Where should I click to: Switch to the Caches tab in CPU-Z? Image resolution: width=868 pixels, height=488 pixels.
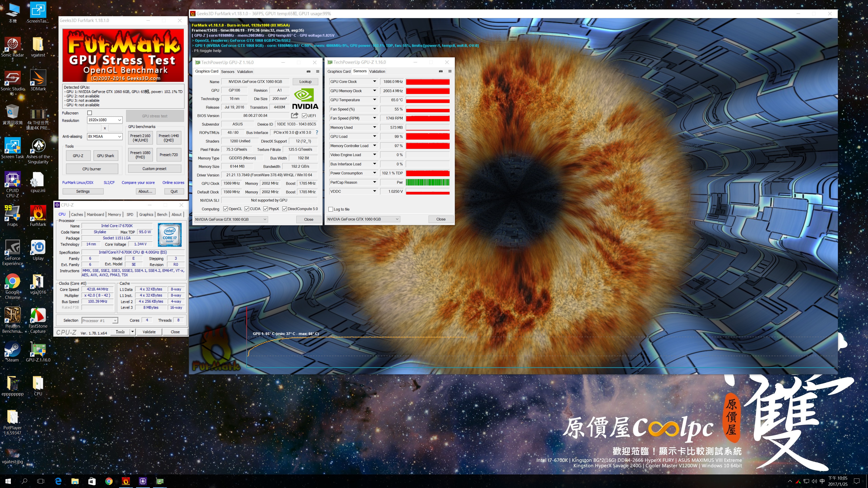pyautogui.click(x=77, y=215)
